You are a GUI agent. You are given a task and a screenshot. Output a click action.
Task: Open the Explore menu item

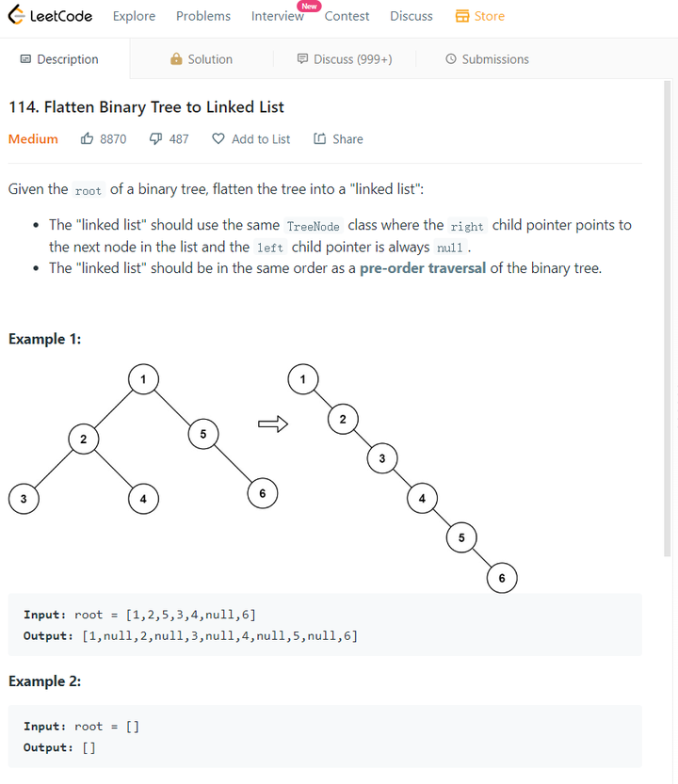134,16
